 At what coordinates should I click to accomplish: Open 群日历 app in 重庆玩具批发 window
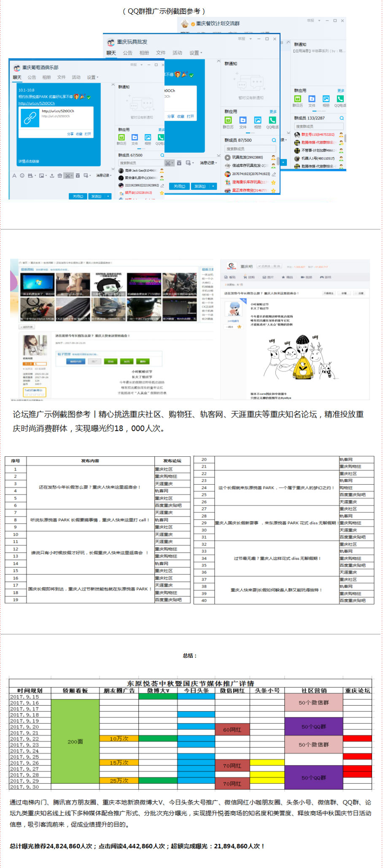[x=228, y=120]
